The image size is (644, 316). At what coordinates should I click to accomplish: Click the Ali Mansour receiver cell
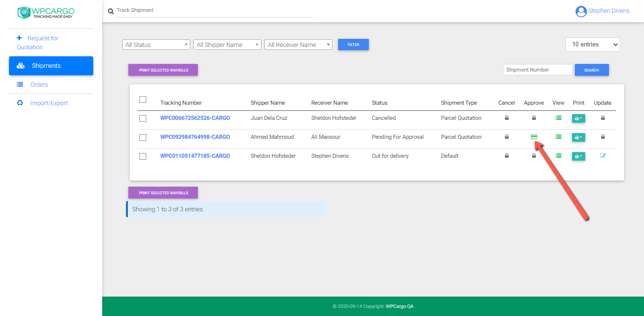(x=326, y=137)
